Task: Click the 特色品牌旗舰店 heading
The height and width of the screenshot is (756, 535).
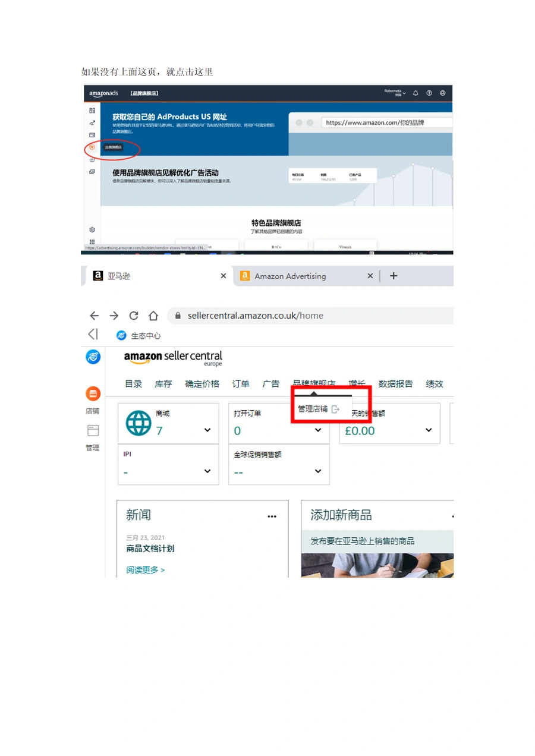Action: point(276,223)
